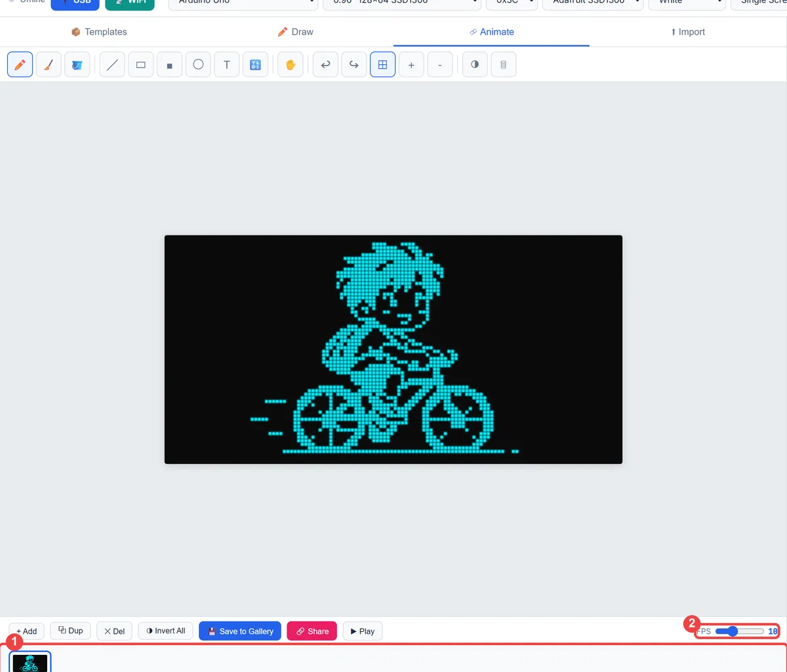The width and height of the screenshot is (787, 672).
Task: Click on the OLED pixel canvas
Action: click(x=393, y=349)
